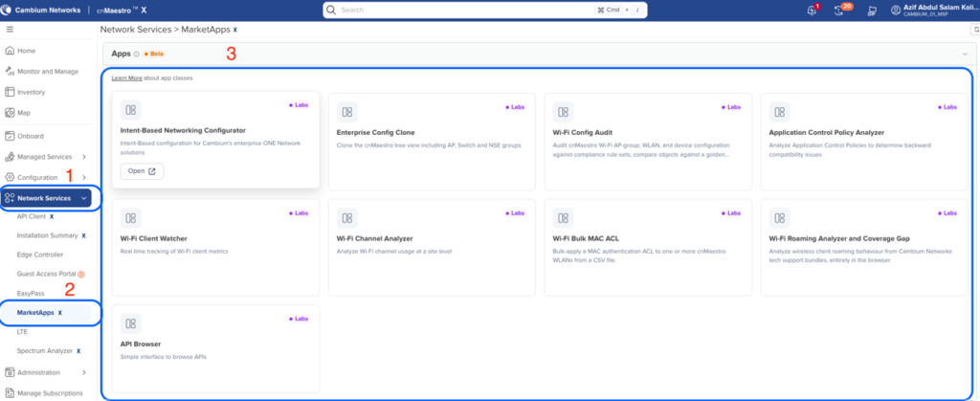The image size is (980, 401).
Task: Click the Wi-Fi Client Watcher app icon
Action: click(130, 217)
